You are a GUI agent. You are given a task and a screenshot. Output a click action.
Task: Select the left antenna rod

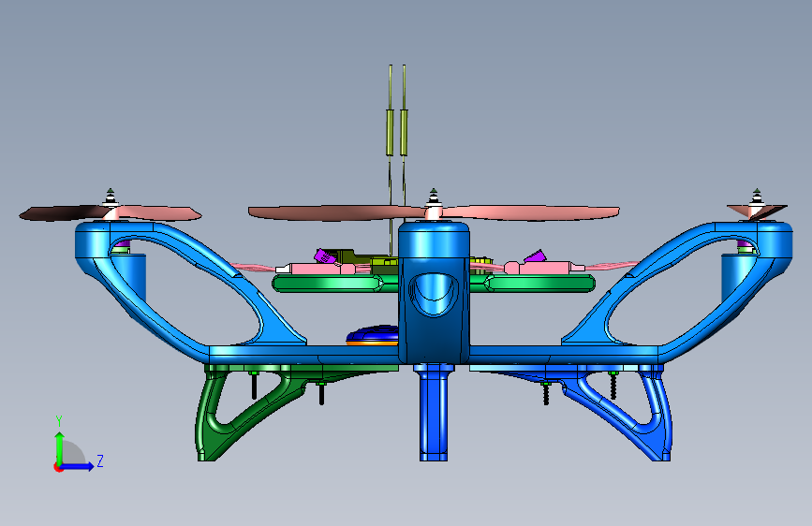point(390,133)
